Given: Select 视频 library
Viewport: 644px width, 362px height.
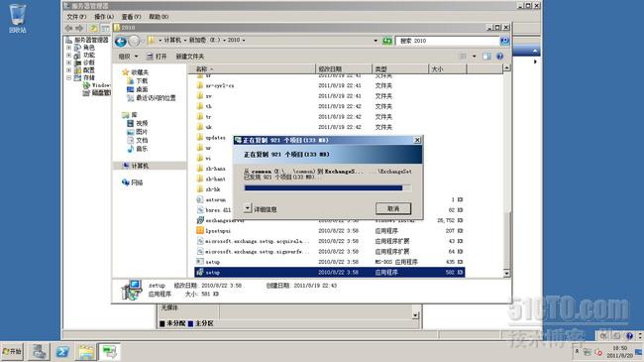Looking at the screenshot, I should (137, 123).
